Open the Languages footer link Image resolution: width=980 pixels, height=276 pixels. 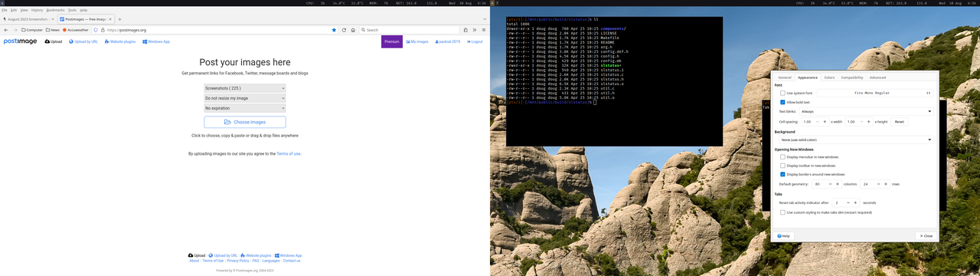(x=271, y=261)
